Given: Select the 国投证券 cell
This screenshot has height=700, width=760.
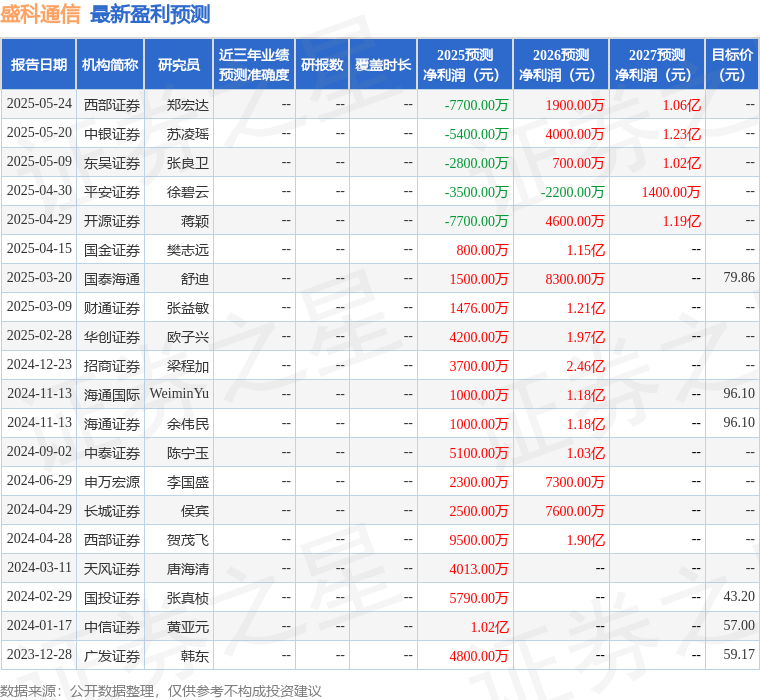Looking at the screenshot, I should click(x=112, y=598).
